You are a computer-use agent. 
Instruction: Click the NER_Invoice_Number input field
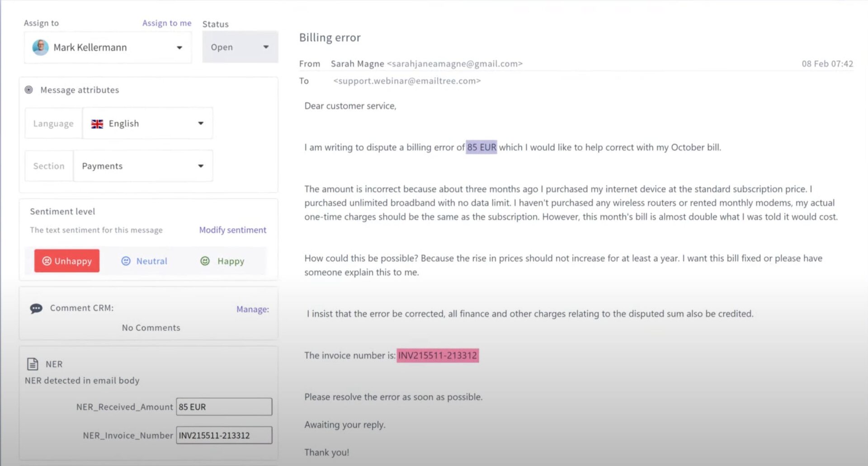click(224, 435)
